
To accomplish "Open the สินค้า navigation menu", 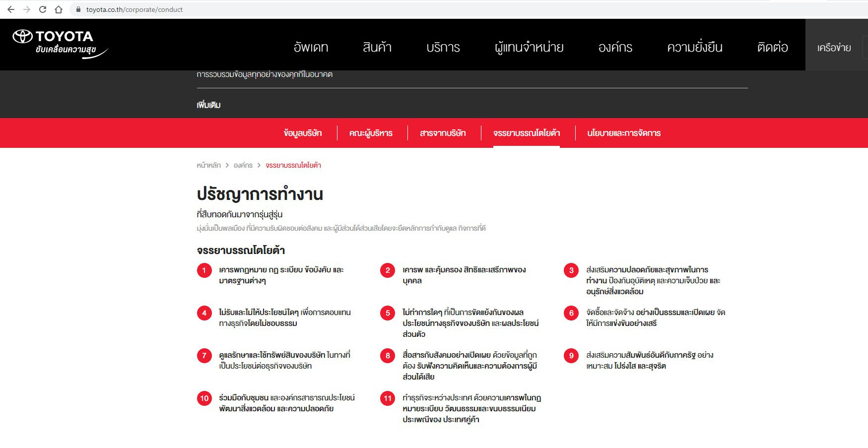I will tap(377, 47).
